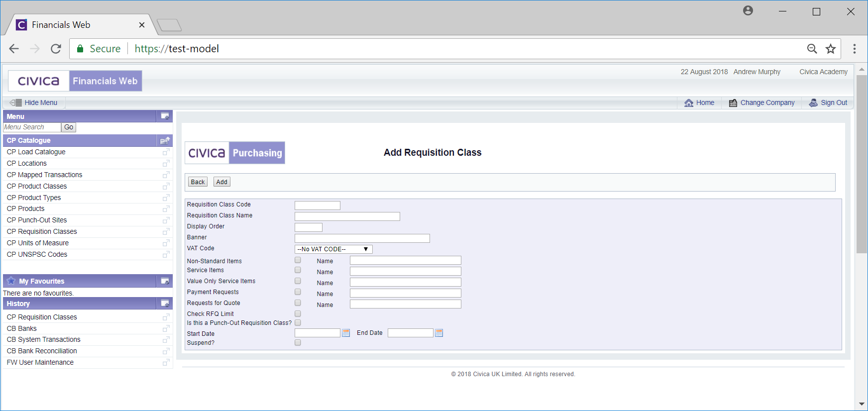Focus the Menu Search box
The height and width of the screenshot is (411, 868).
[x=32, y=127]
